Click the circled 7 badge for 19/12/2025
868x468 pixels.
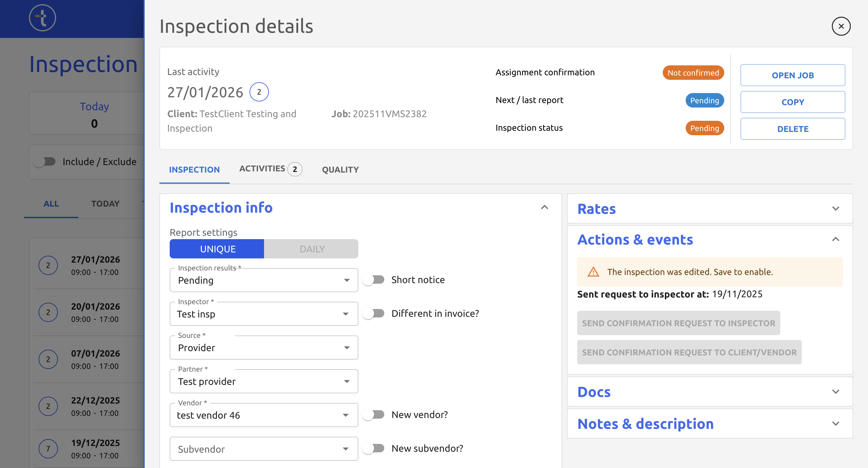tap(48, 448)
